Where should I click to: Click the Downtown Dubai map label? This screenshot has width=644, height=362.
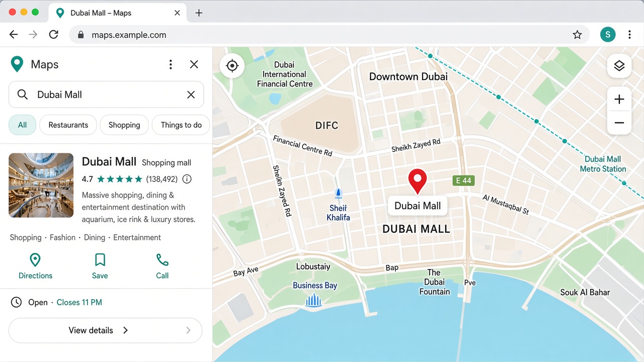click(408, 76)
